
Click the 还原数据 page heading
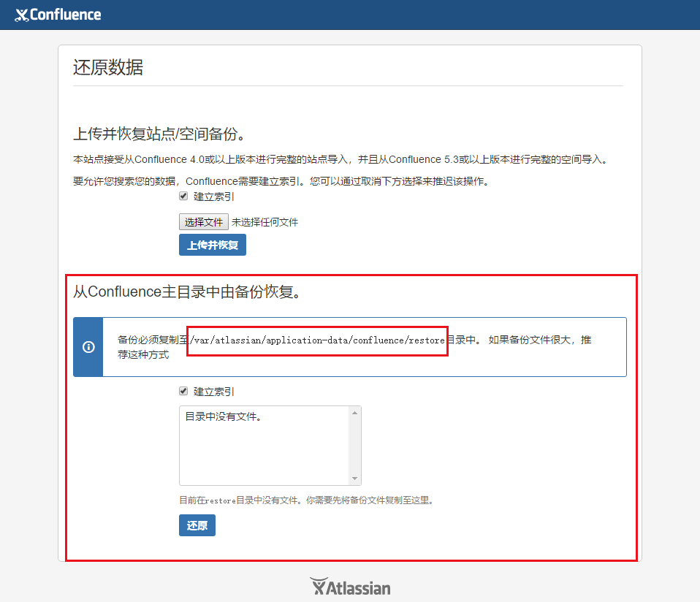coord(108,67)
